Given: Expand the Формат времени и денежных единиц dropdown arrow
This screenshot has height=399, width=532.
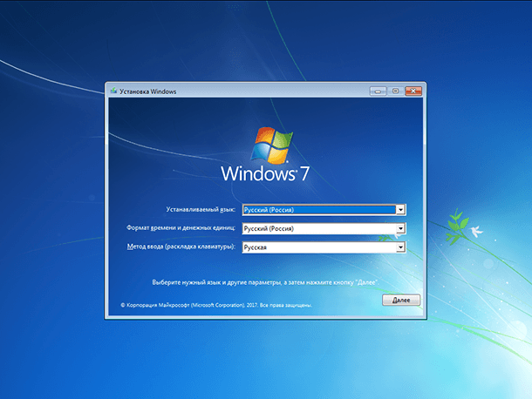Looking at the screenshot, I should pyautogui.click(x=400, y=228).
